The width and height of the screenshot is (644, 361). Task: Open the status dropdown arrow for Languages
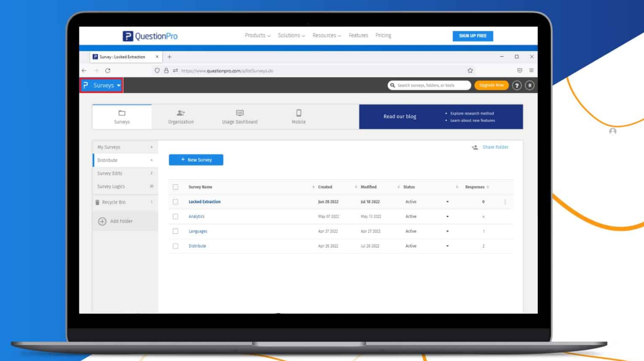tap(447, 231)
